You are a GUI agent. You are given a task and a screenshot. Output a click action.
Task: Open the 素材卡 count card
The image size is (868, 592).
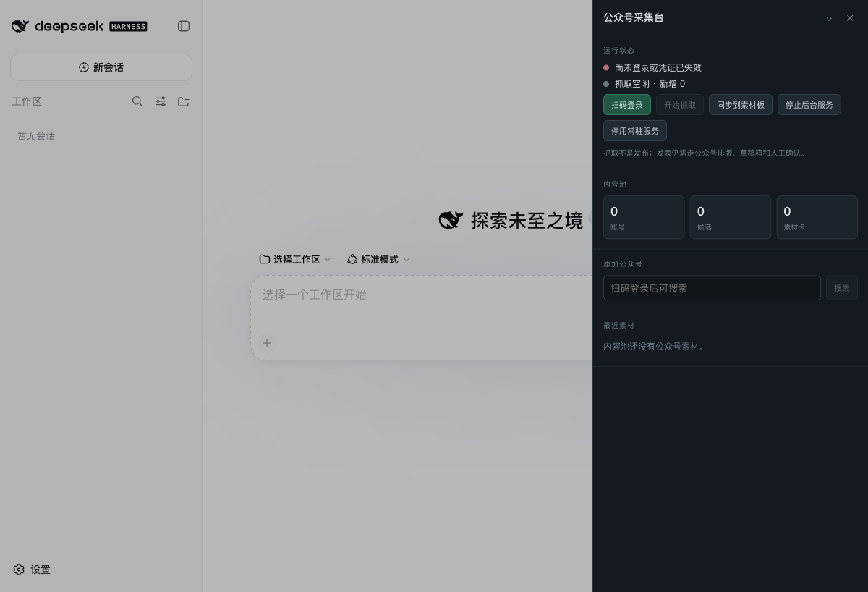tap(817, 217)
